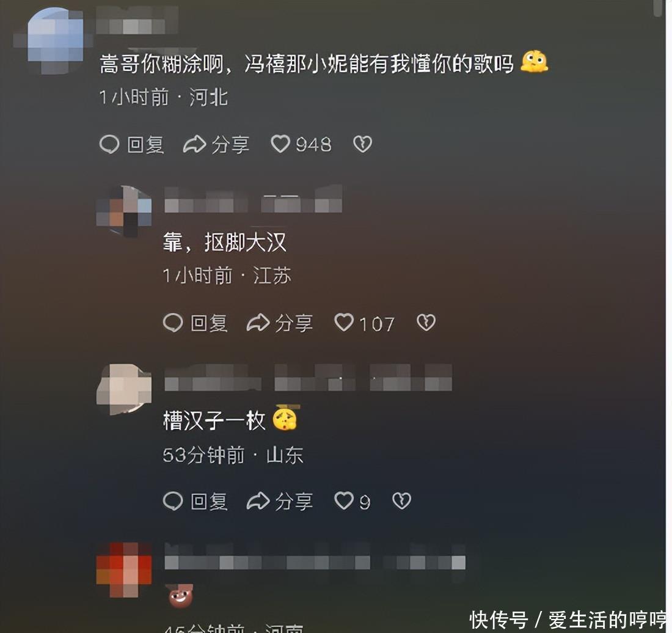Click broken heart on Jiangsu comment
The image size is (672, 633).
(426, 322)
